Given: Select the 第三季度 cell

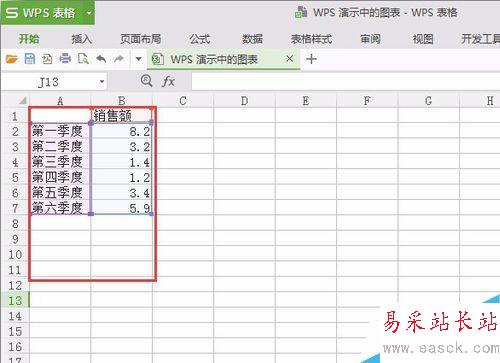Looking at the screenshot, I should coord(60,162).
